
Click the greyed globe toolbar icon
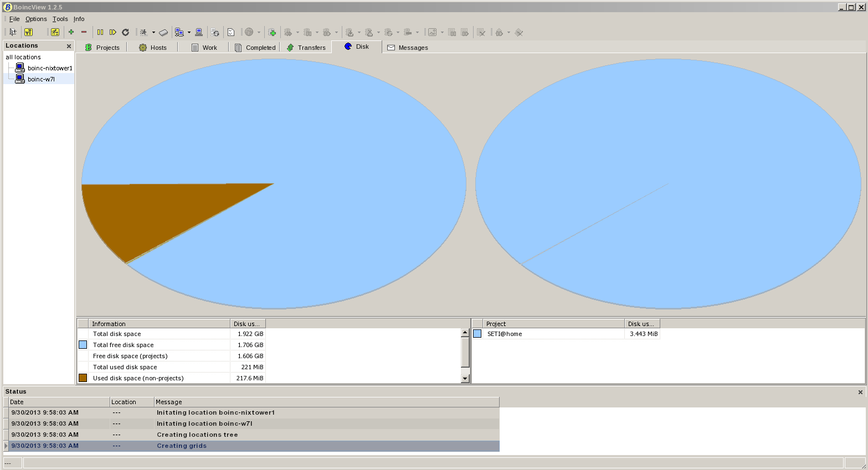point(249,32)
